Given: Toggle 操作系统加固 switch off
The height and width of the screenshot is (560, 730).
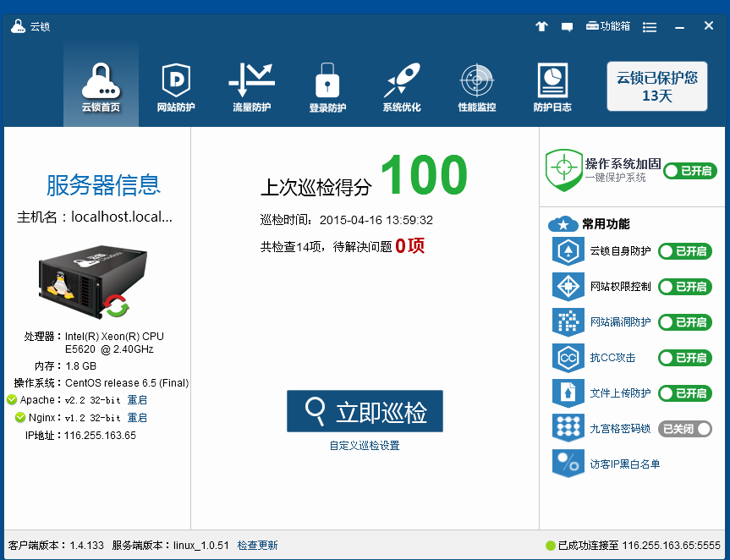Looking at the screenshot, I should coord(689,171).
